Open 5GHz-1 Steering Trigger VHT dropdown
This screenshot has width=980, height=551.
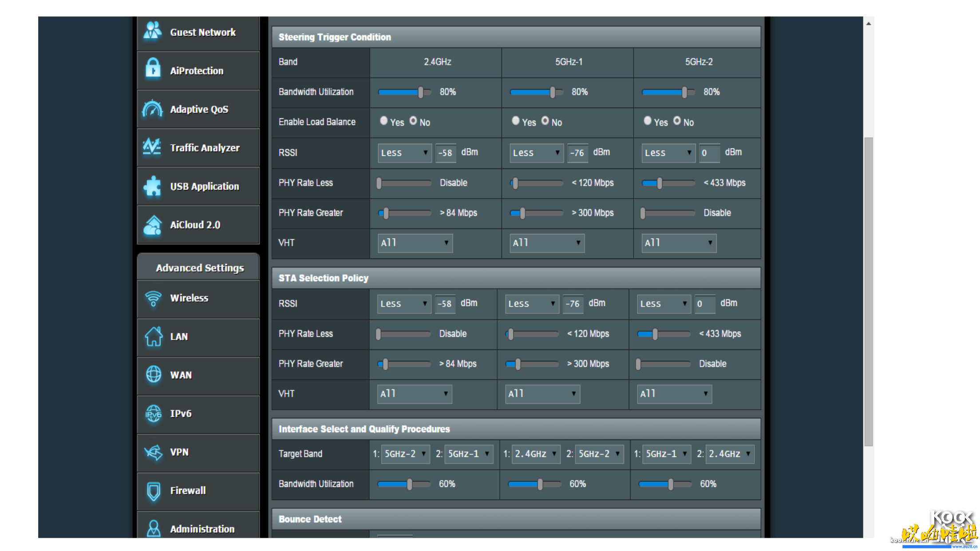(x=547, y=243)
